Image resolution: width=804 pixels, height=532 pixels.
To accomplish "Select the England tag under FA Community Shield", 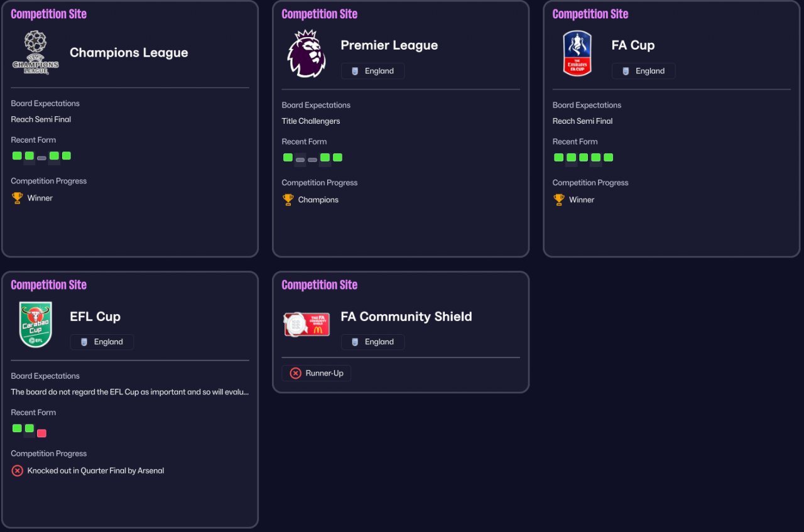I will (x=372, y=342).
